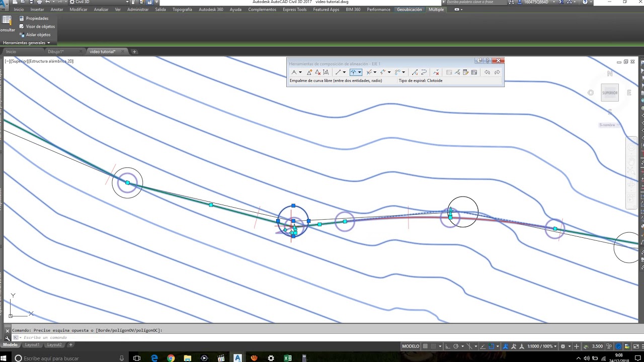644x362 pixels.
Task: Click the reverse sub-entity direction icon
Action: tap(424, 72)
